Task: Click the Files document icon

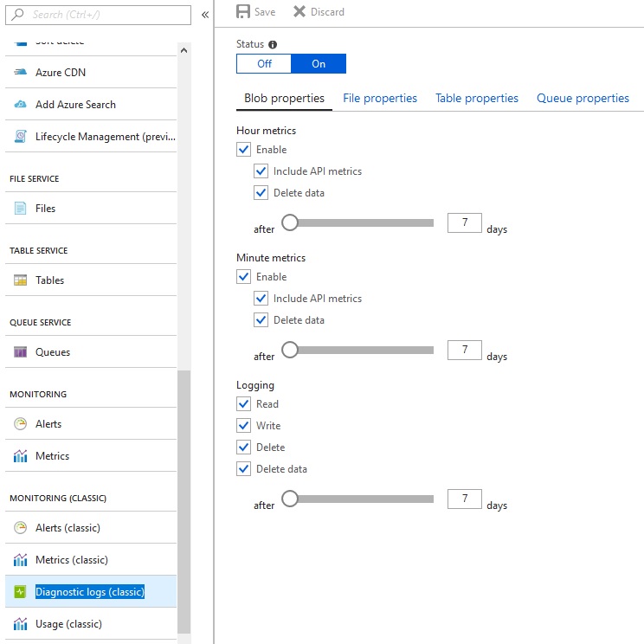Action: [20, 209]
